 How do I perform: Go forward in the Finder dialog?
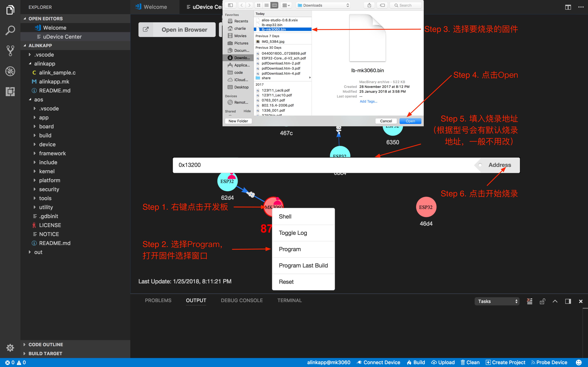[249, 5]
